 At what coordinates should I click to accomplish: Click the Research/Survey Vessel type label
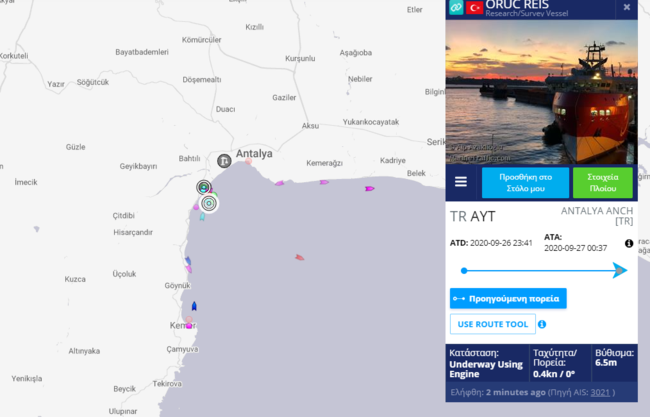526,14
